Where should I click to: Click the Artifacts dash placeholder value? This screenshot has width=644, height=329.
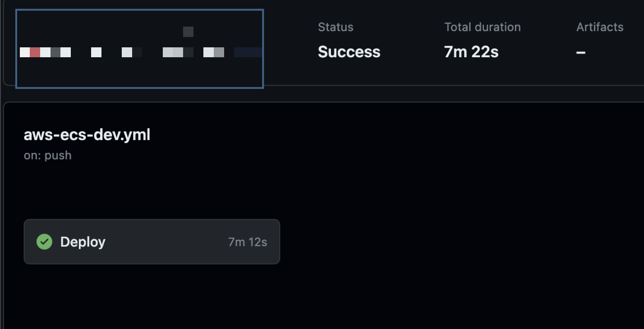(x=580, y=52)
